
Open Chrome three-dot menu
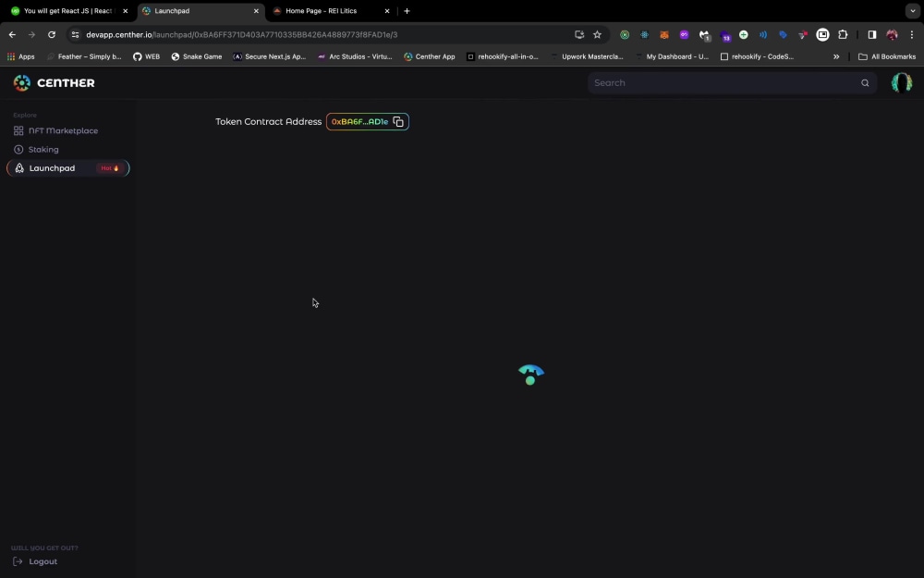coord(912,35)
